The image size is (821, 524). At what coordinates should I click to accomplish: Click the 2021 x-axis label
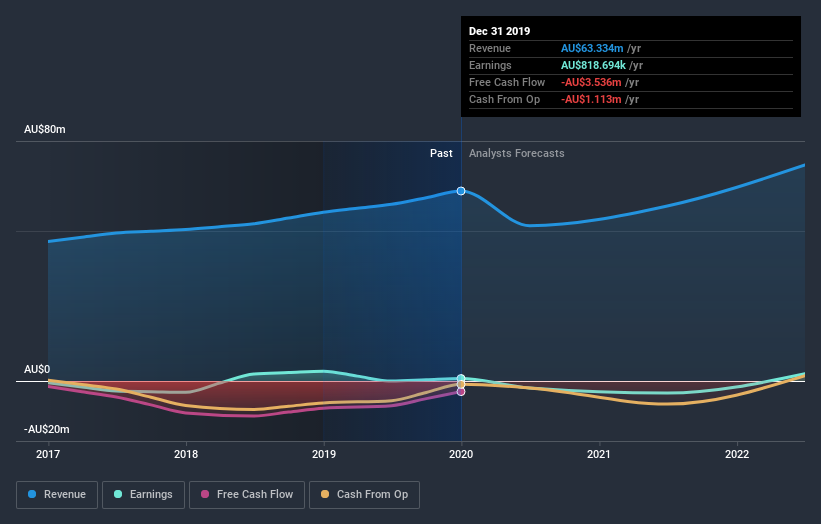point(598,454)
